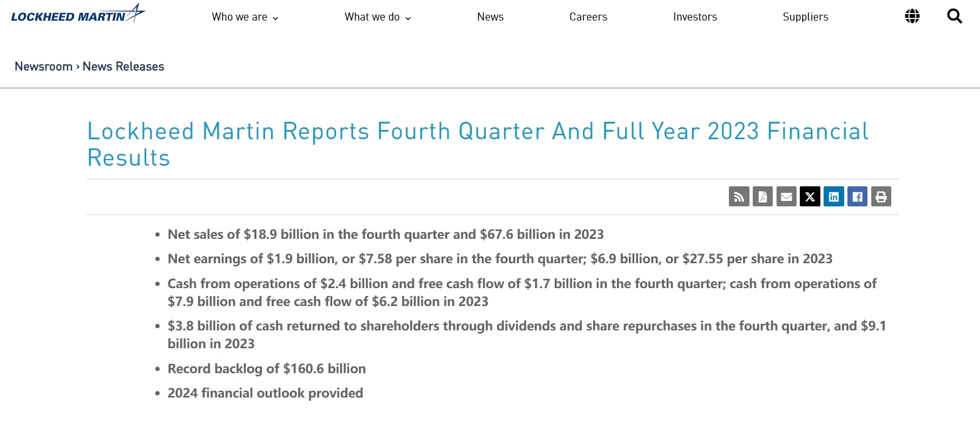Share the article on Facebook
Screen dimensions: 980x423
pyautogui.click(x=857, y=197)
